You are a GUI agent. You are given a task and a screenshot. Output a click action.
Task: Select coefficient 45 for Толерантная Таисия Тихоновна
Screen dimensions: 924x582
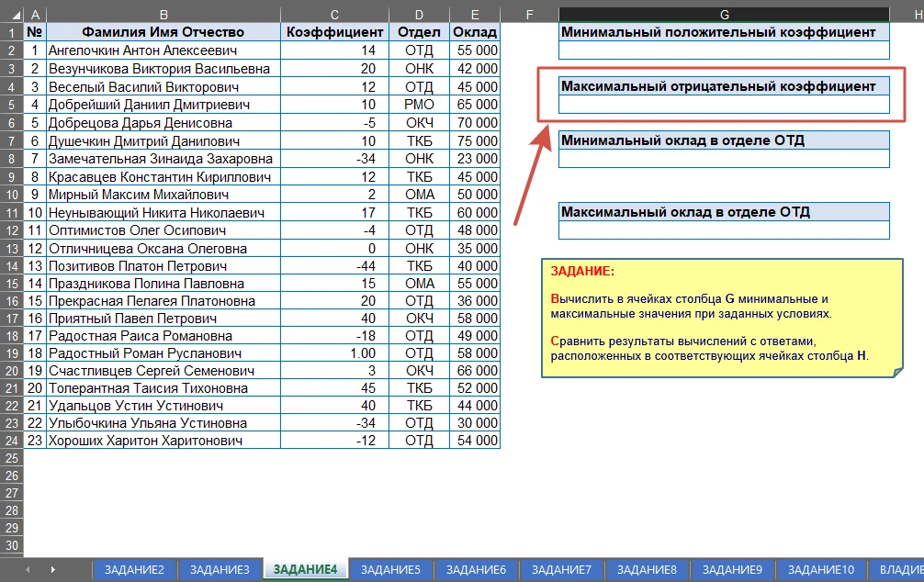pos(334,388)
